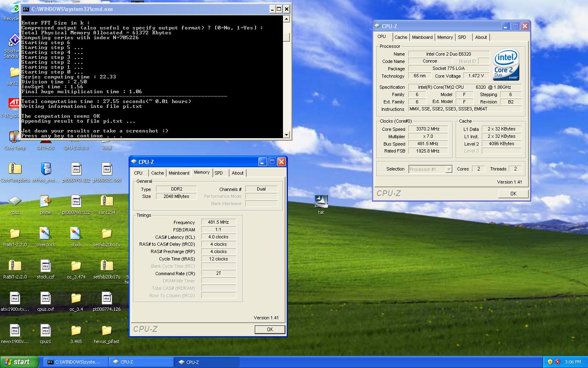Click the memory Size value 2048 MBytes
This screenshot has height=368, width=588.
click(176, 196)
